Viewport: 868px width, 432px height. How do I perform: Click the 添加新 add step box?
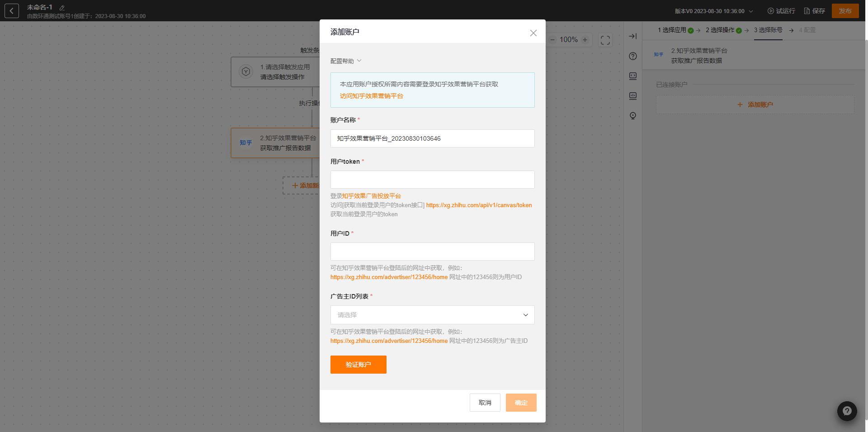click(x=301, y=185)
